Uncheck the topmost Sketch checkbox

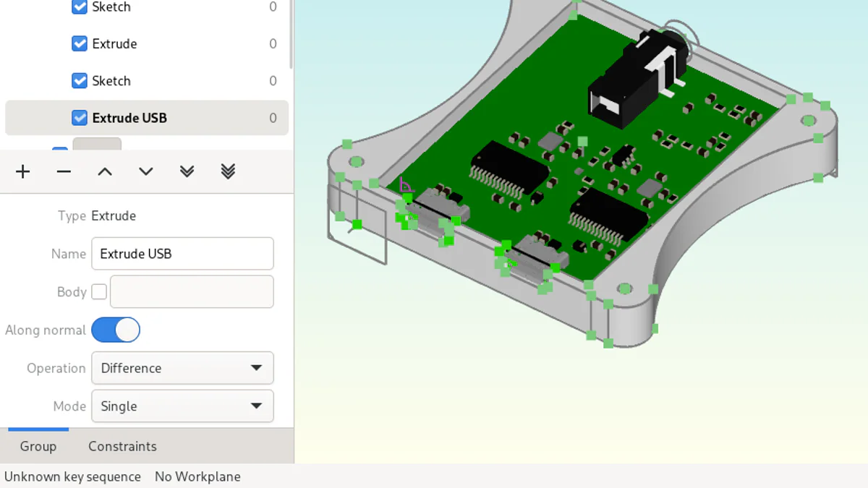point(79,7)
